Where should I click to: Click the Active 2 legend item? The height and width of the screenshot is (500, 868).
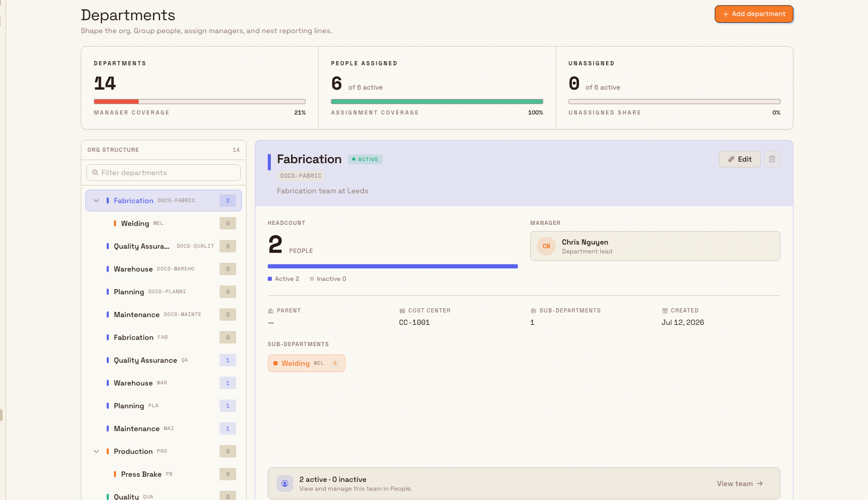283,279
